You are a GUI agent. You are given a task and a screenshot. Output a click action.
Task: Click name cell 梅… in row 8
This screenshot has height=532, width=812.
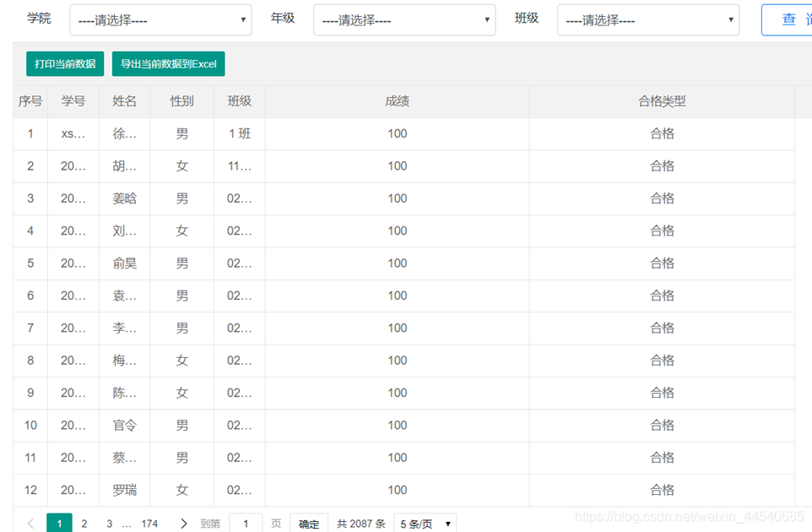[124, 361]
